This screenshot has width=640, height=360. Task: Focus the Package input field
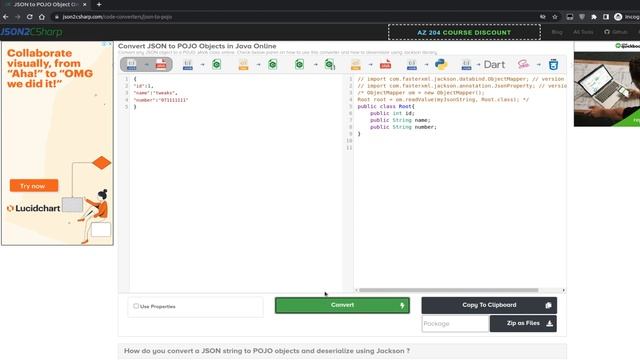[455, 324]
